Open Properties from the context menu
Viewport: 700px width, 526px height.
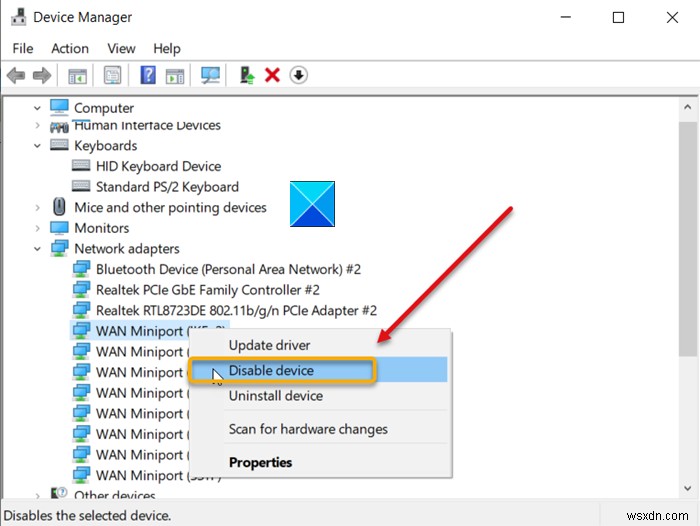(260, 462)
